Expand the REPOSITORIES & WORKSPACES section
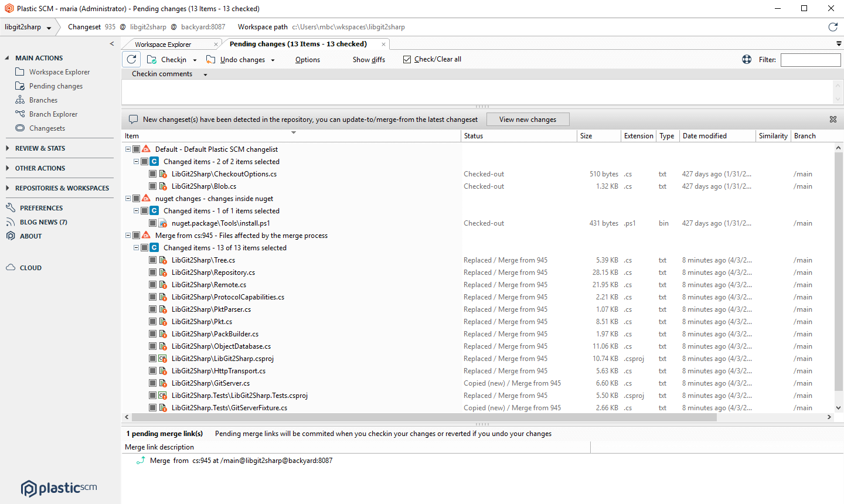This screenshot has height=504, width=844. [8, 188]
